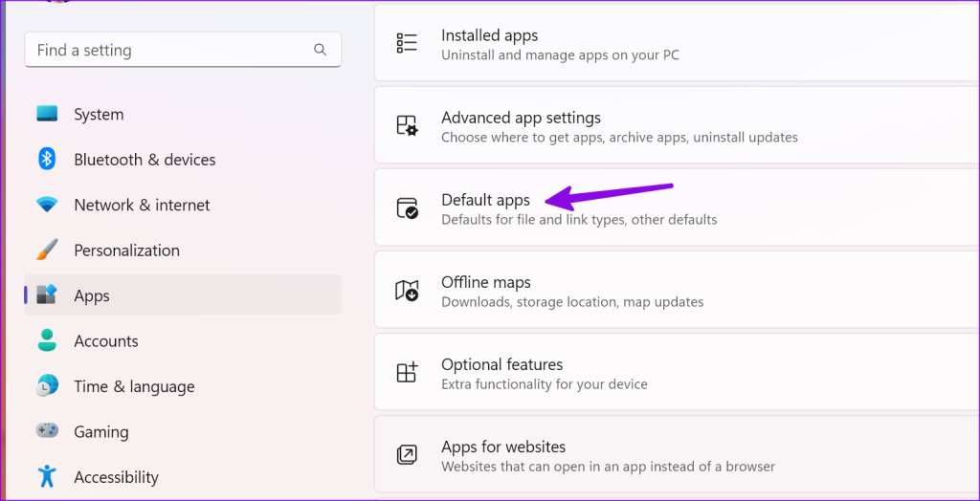Open Optional features page
The height and width of the screenshot is (501, 980).
[x=677, y=372]
